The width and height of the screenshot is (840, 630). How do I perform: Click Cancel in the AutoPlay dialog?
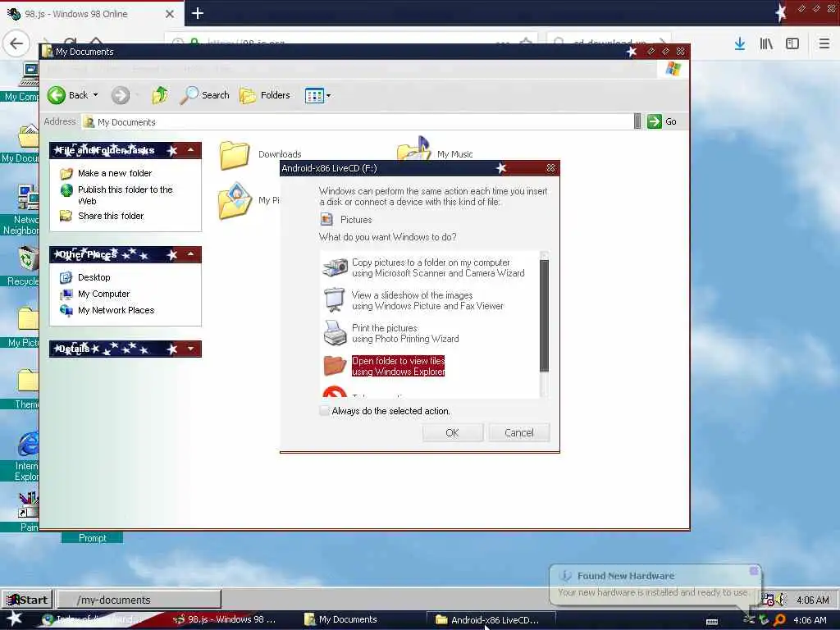(518, 433)
